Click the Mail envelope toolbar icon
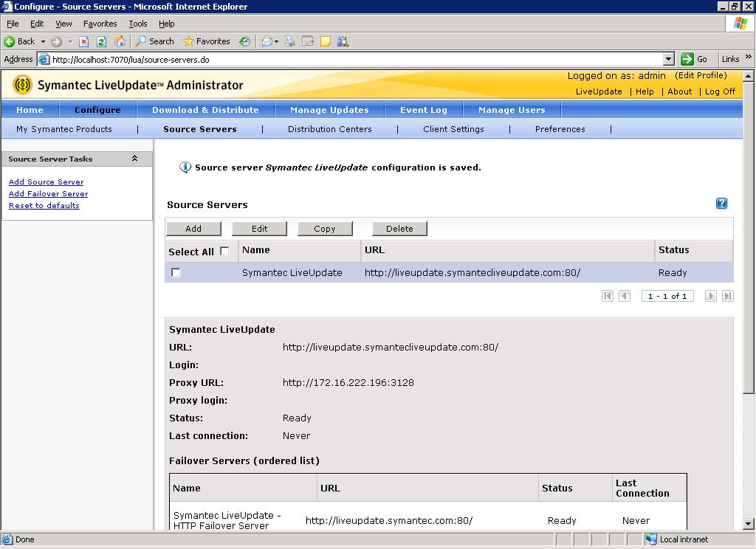The image size is (756, 549). pos(267,41)
